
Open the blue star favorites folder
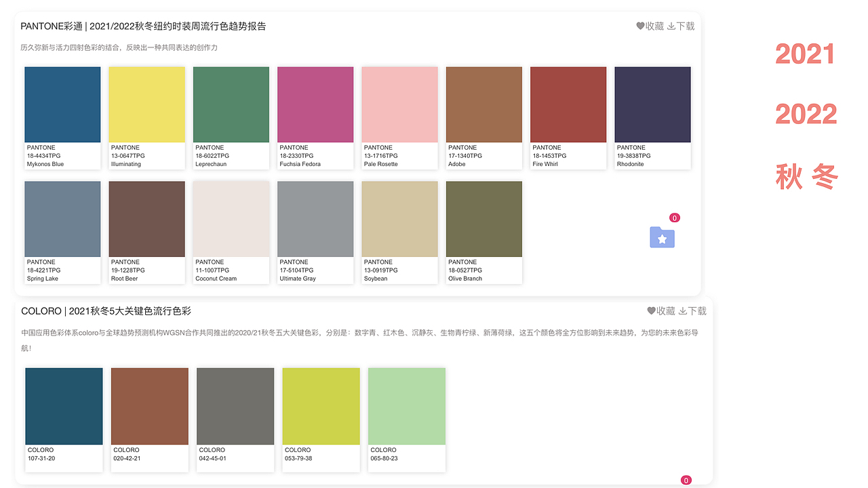tap(662, 237)
